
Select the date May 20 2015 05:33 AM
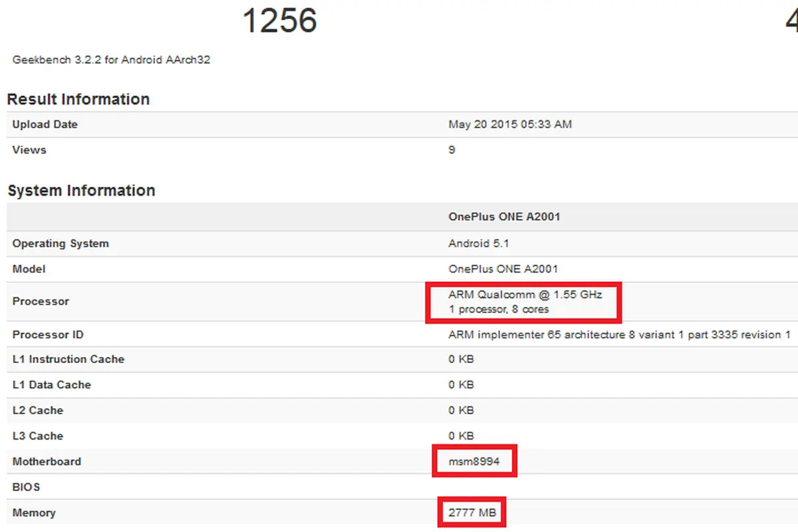pos(510,124)
